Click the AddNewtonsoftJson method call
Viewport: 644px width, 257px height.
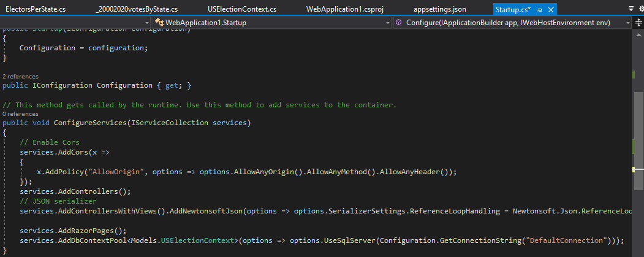(207, 212)
